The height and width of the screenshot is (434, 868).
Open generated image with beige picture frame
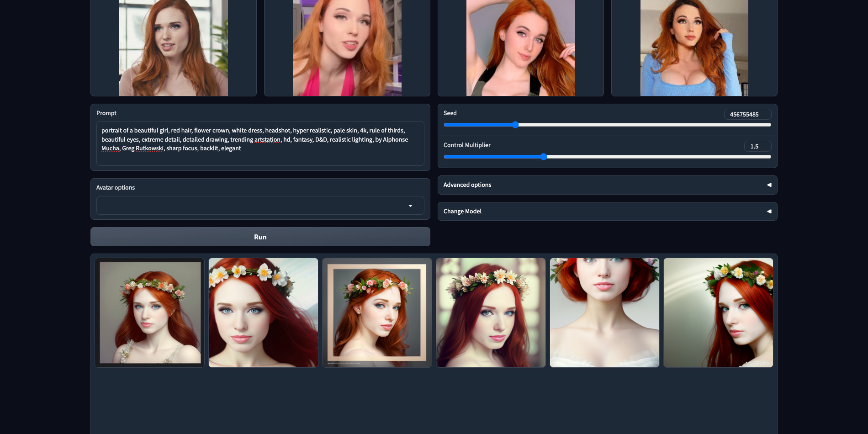tap(377, 312)
